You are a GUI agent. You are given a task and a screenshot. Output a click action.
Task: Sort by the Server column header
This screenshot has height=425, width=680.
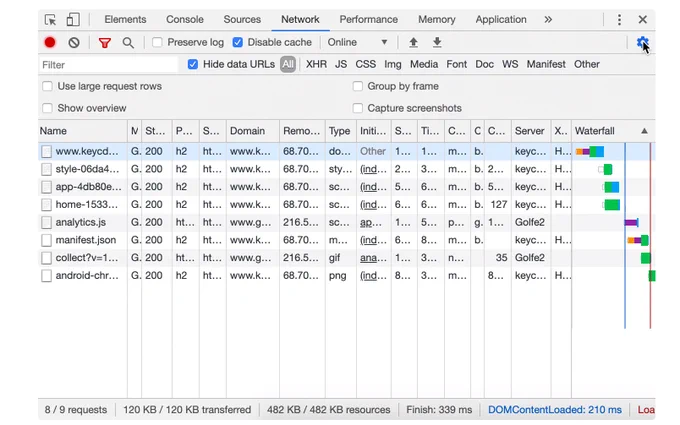[x=531, y=131]
